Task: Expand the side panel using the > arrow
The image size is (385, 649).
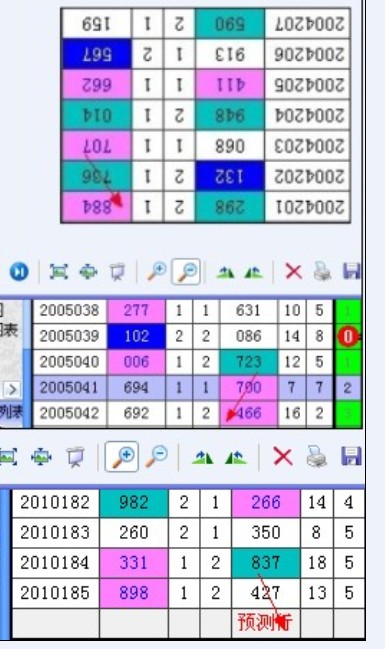Action: point(12,389)
